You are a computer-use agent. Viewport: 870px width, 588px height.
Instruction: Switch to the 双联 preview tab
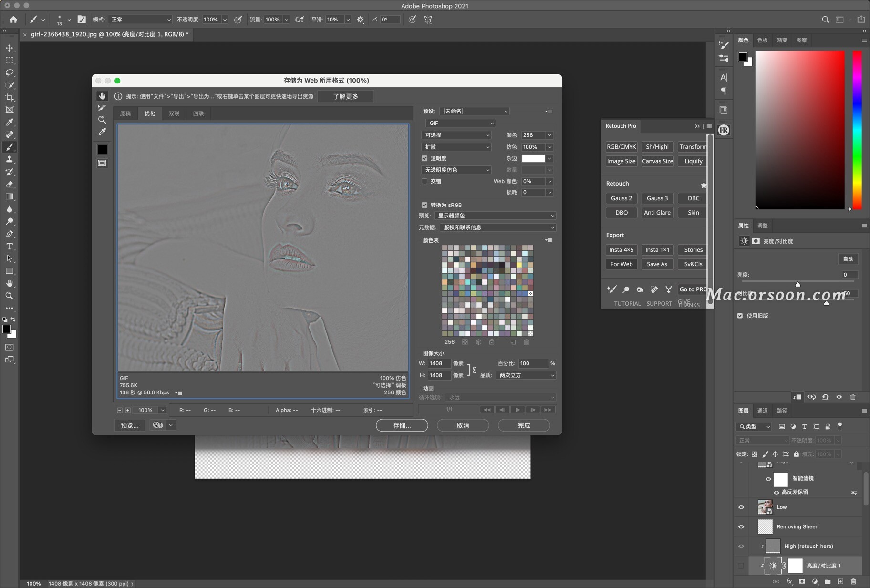pyautogui.click(x=174, y=113)
